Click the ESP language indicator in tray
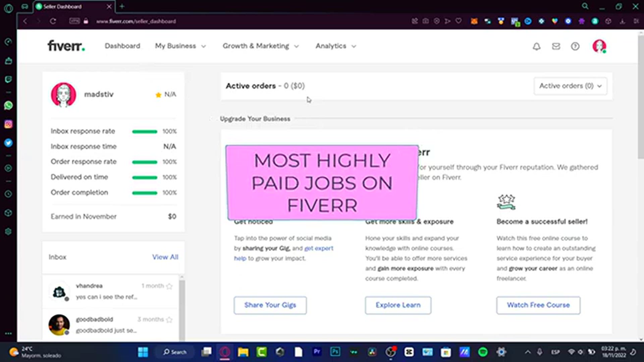The height and width of the screenshot is (362, 644). (555, 352)
